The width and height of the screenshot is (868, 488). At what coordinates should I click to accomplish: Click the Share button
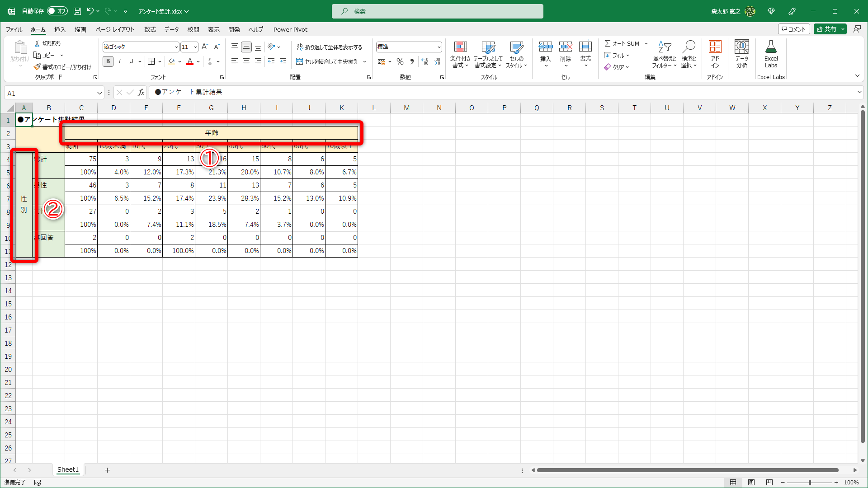point(826,29)
